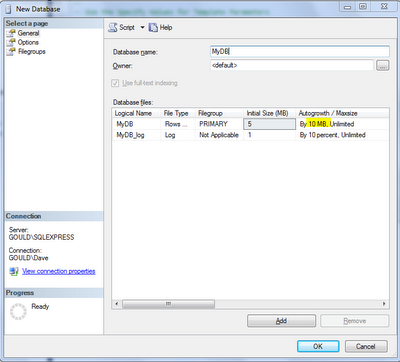Viewport: 400px width, 362px height.
Task: Toggle Use full-text indexing checkbox
Action: (x=115, y=83)
